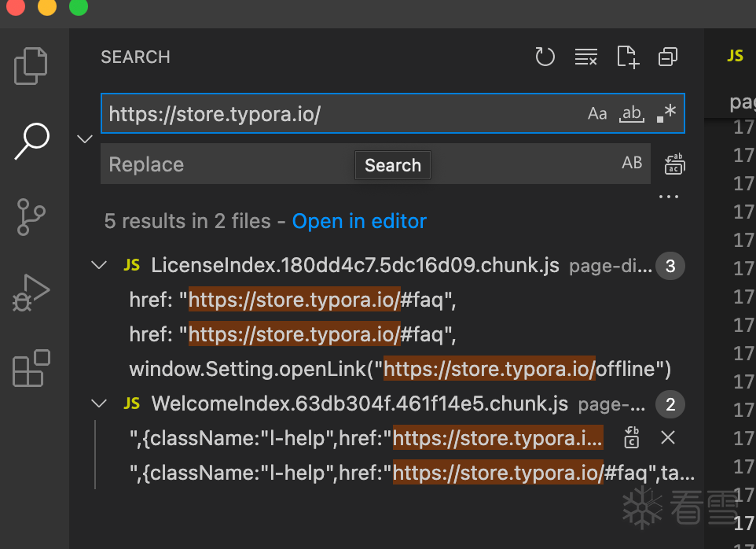The image size is (756, 549).
Task: Click the yellow minimize window button
Action: click(x=47, y=6)
